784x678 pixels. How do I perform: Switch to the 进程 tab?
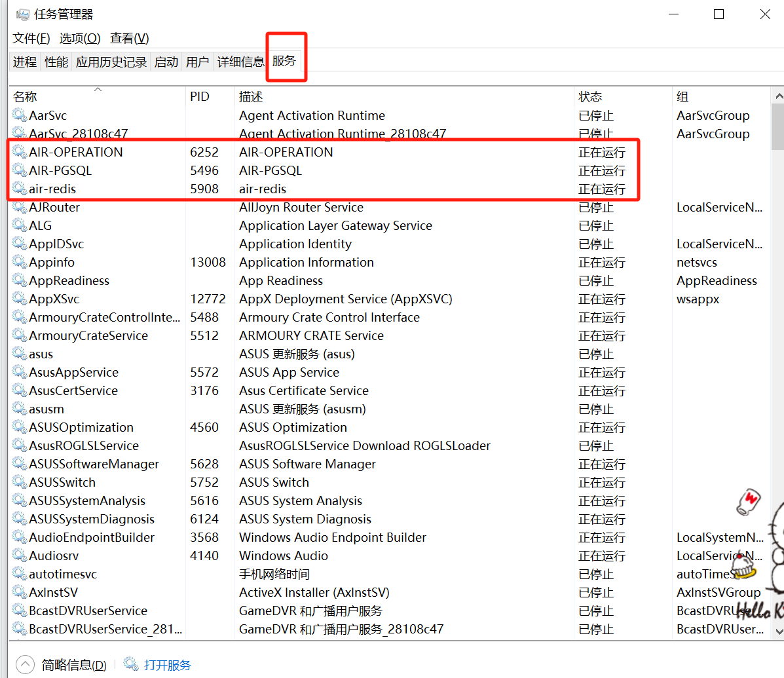pos(25,62)
